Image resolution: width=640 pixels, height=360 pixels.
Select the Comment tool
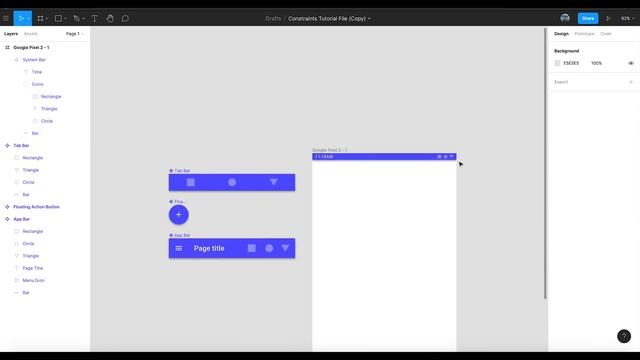(125, 18)
